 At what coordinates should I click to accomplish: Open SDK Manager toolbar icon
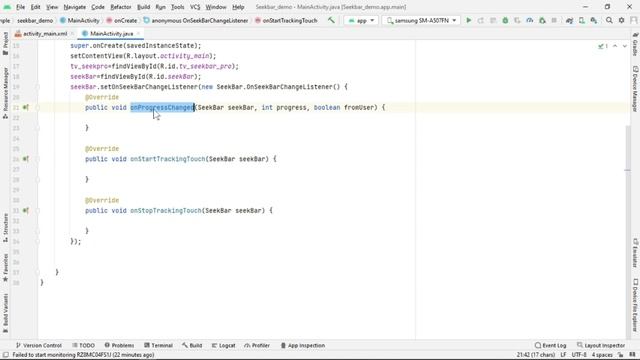[x=594, y=20]
